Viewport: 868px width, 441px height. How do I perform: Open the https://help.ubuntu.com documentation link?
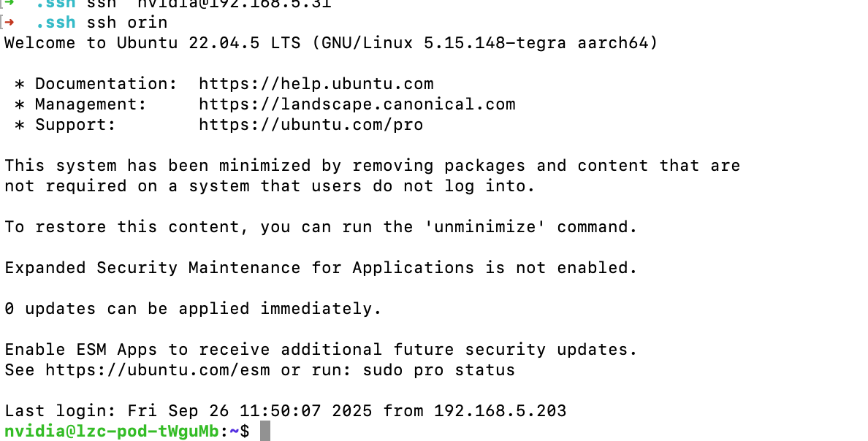[x=316, y=84]
